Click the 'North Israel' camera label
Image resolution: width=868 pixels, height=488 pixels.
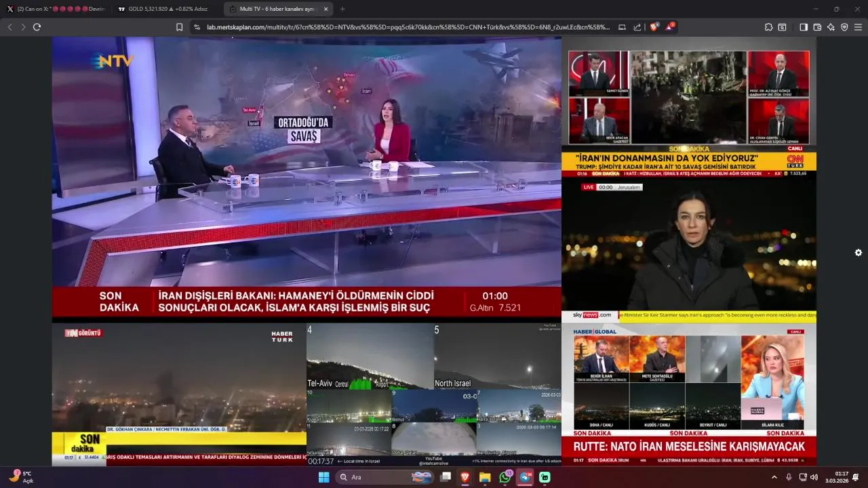click(453, 384)
